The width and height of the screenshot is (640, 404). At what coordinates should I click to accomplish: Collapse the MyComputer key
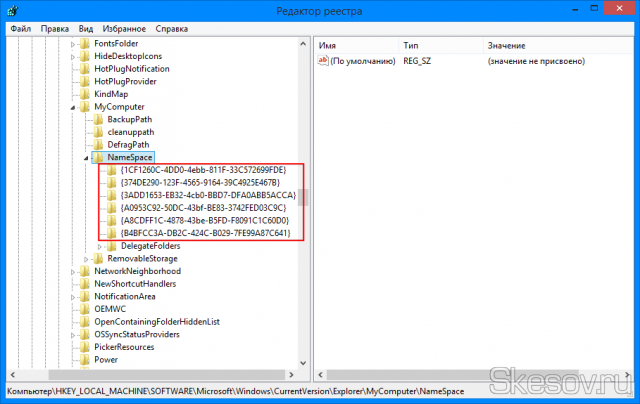point(73,107)
